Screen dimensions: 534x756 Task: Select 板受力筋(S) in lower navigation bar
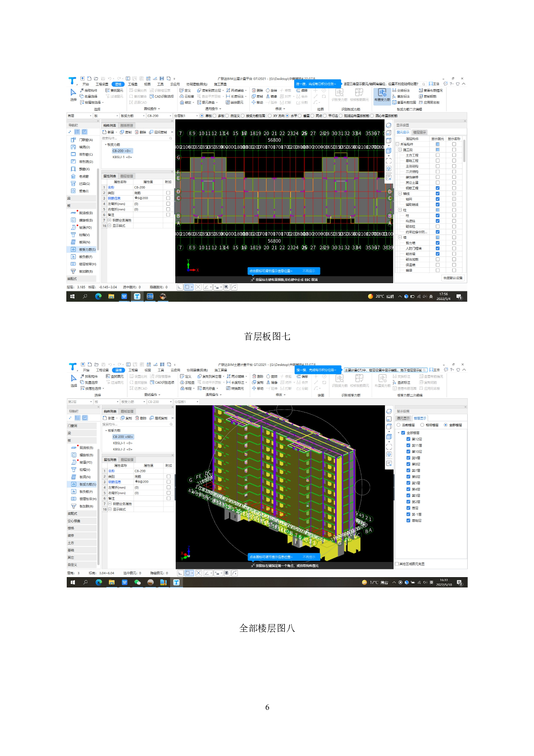pos(87,484)
